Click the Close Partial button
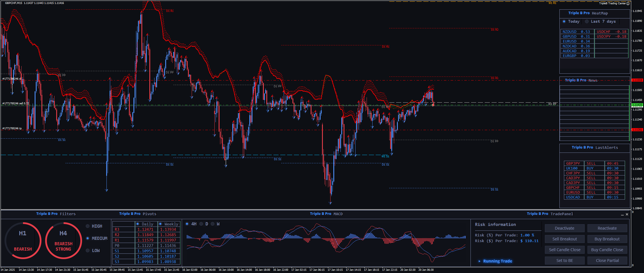The width and height of the screenshot is (644, 273). [x=607, y=261]
